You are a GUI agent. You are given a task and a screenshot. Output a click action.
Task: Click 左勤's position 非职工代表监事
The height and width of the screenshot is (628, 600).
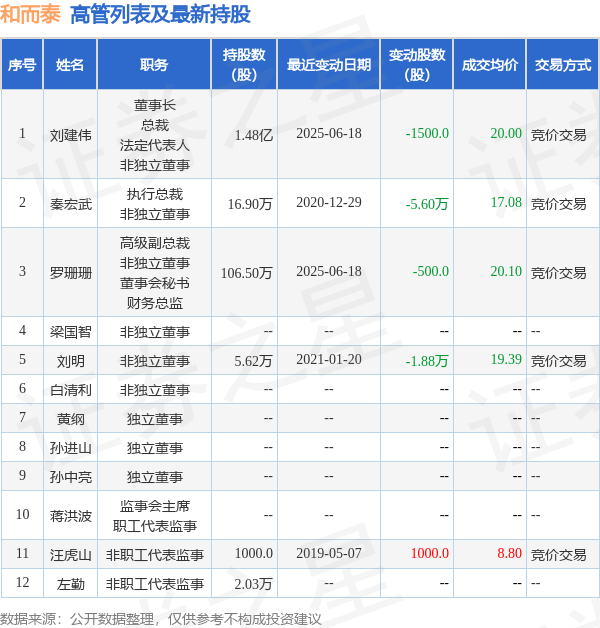point(155,584)
